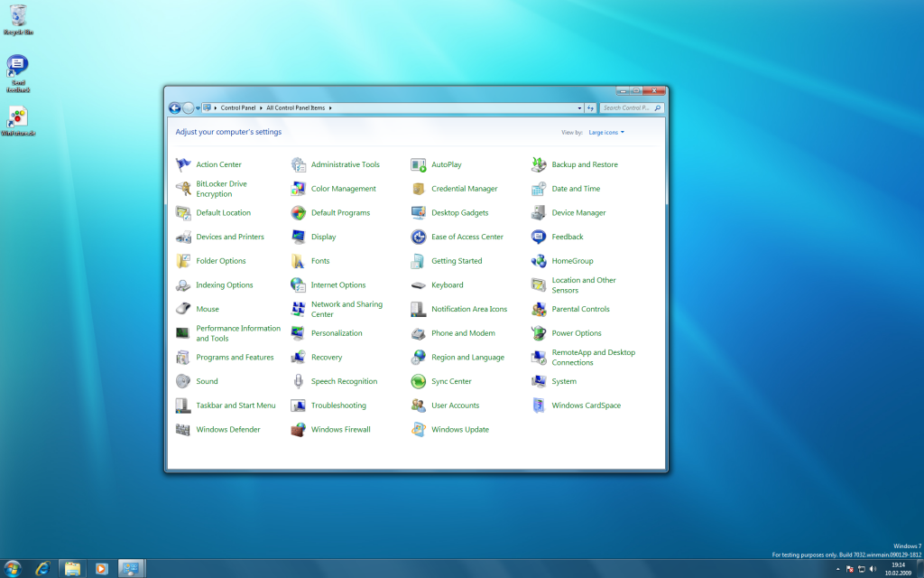Click the Color Management icon
Viewport: 924px width, 578px height.
point(298,189)
